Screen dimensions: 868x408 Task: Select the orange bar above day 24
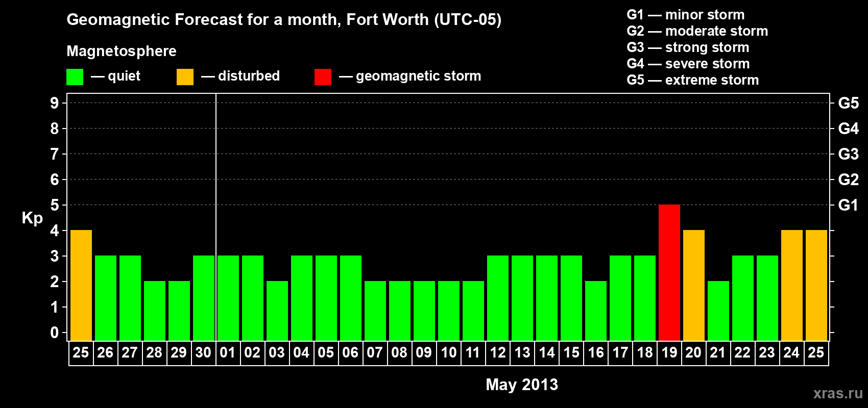[x=792, y=285]
